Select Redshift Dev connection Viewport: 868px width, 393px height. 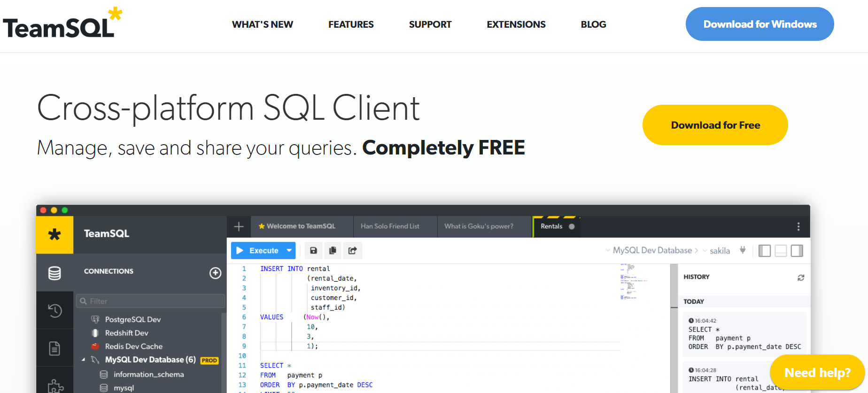coord(127,333)
